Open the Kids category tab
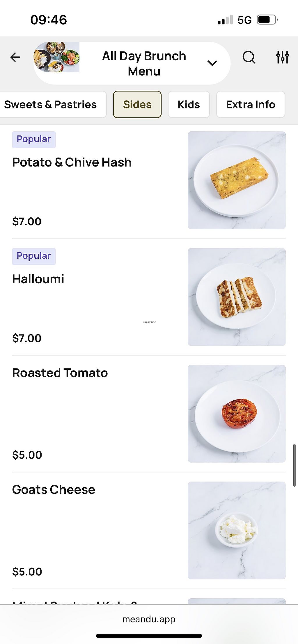 [x=189, y=105]
